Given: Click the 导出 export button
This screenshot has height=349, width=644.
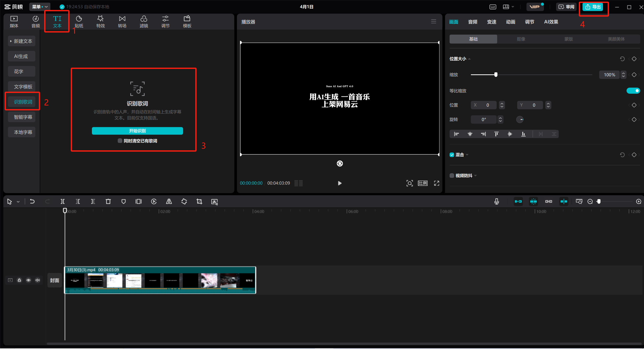Looking at the screenshot, I should 593,7.
